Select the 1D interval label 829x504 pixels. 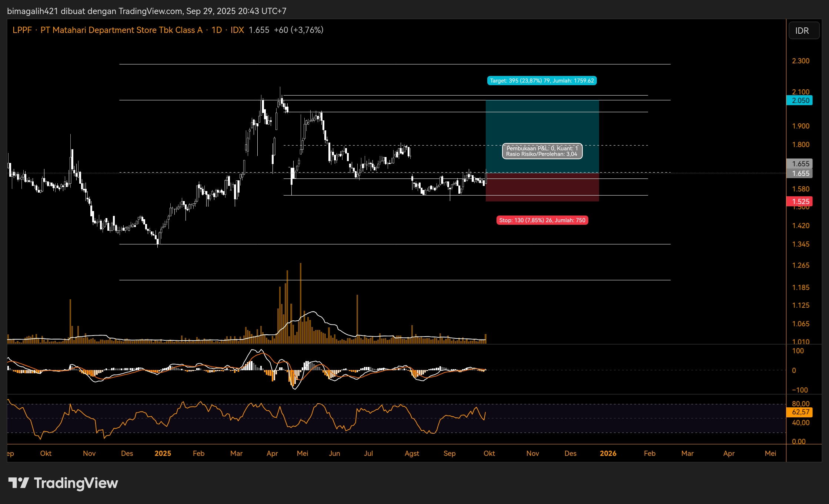pyautogui.click(x=217, y=30)
